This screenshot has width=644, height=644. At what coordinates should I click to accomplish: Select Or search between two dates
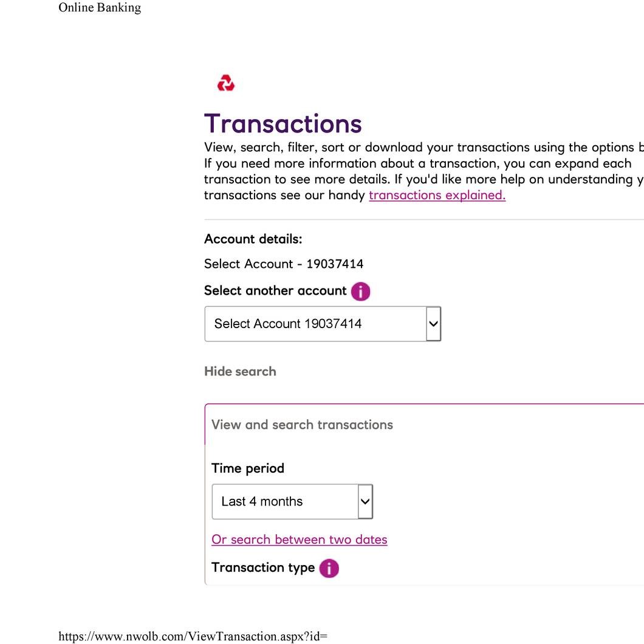click(299, 540)
